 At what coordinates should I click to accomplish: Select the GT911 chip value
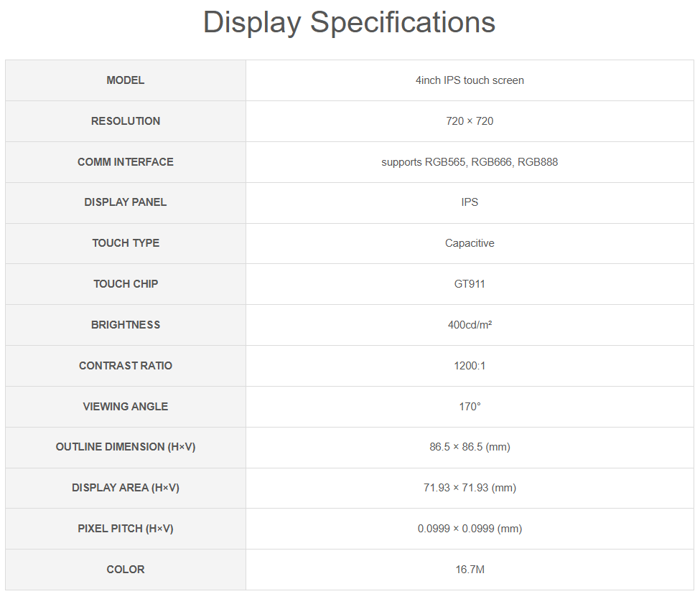[470, 284]
